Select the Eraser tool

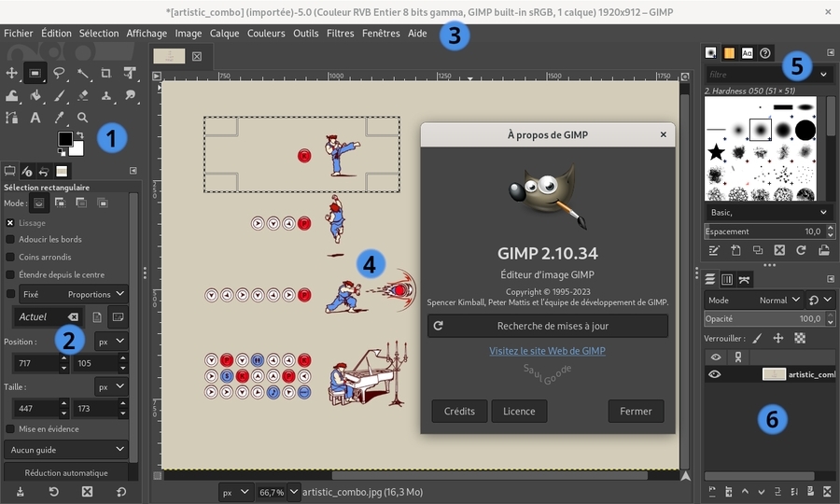point(82,95)
